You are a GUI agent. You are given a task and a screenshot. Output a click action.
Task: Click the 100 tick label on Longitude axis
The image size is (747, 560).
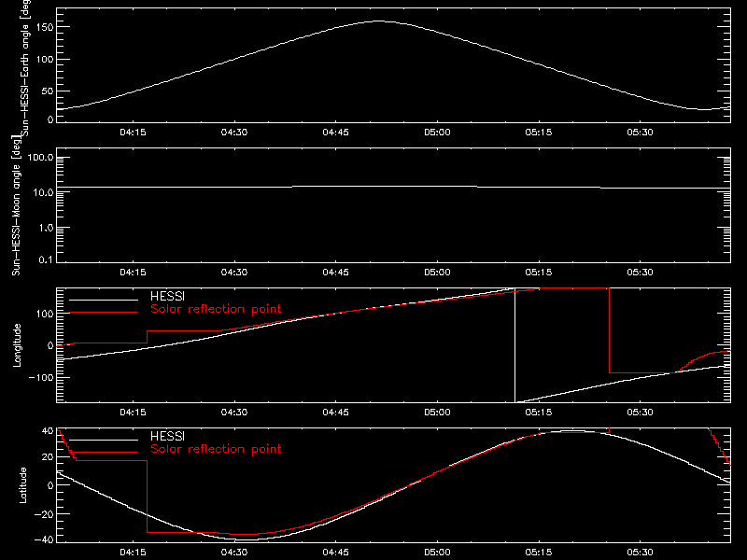click(x=45, y=314)
